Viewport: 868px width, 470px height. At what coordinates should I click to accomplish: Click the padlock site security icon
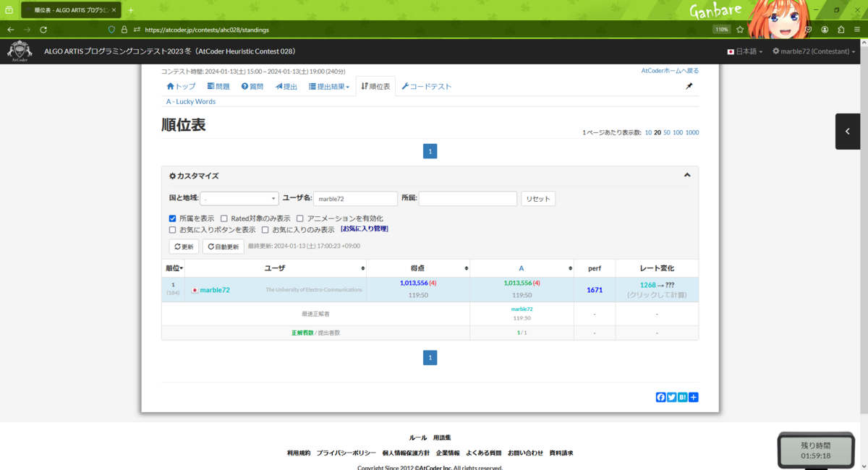[124, 30]
